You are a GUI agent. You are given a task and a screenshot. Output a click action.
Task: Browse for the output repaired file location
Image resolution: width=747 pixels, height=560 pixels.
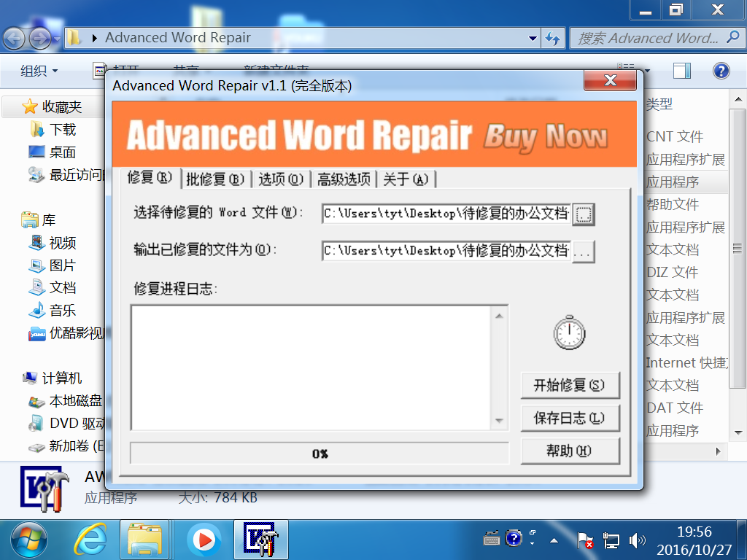(x=584, y=251)
